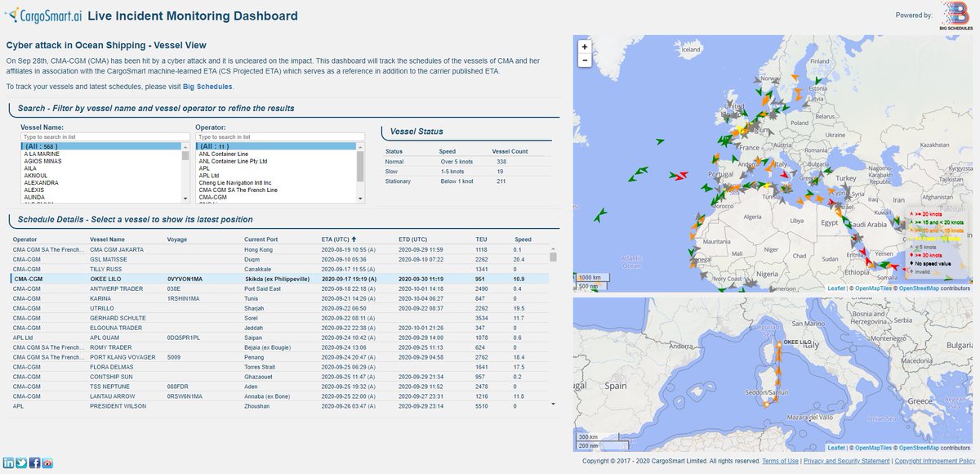Click the OKEE LILO vessel marker on the map

pos(779,344)
